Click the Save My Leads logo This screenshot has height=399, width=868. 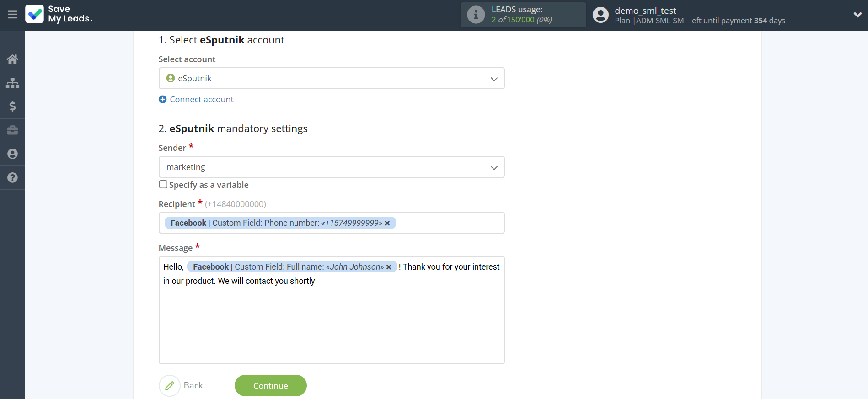(x=59, y=14)
